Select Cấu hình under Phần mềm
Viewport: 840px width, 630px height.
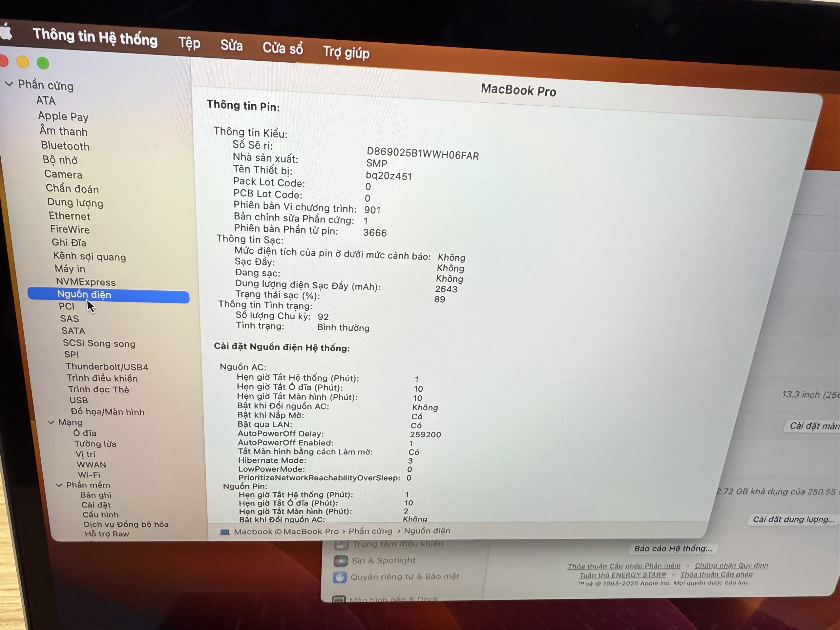click(x=101, y=514)
